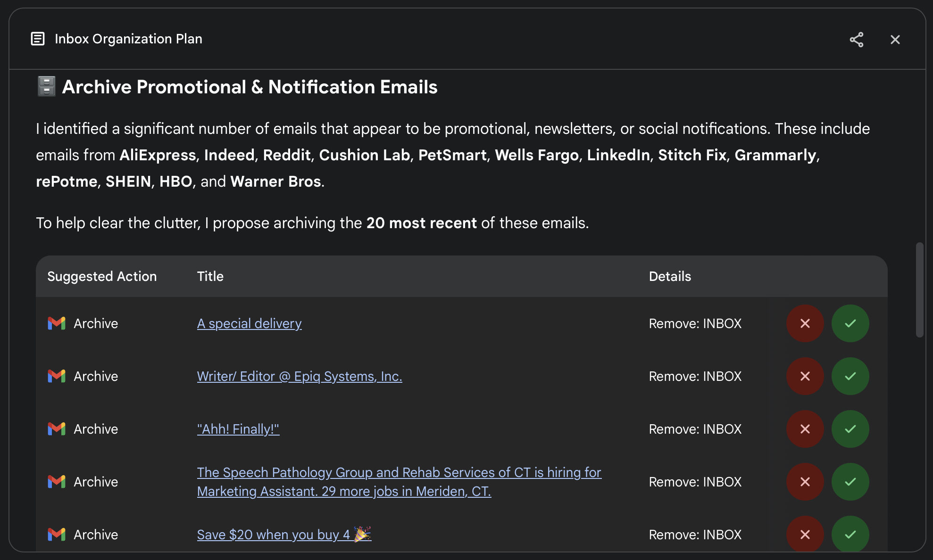Screen dimensions: 933x560
Task: Open the "Ahh! Finally!" email link
Action: pyautogui.click(x=238, y=429)
